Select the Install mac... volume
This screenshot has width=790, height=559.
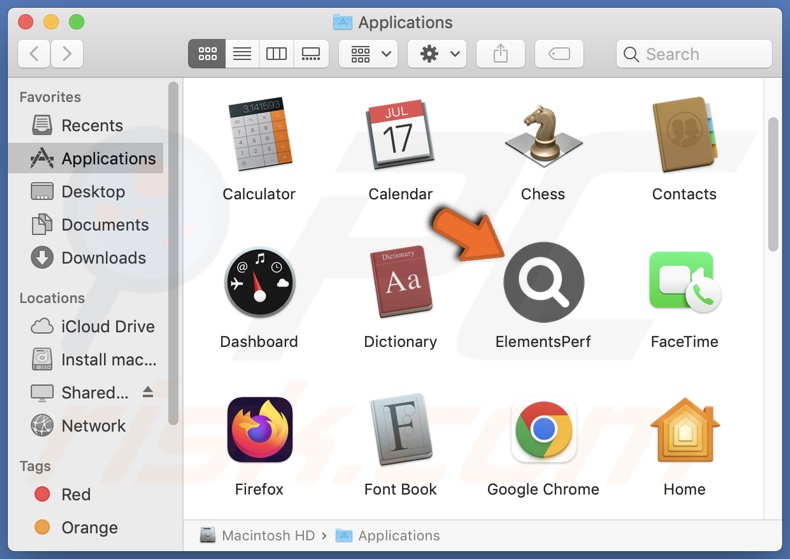86,360
